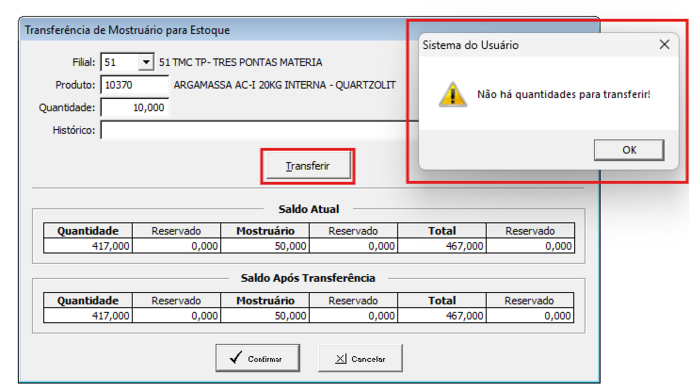The image size is (690, 392).
Task: Close the Sistema do Usuário dialog
Action: click(664, 44)
